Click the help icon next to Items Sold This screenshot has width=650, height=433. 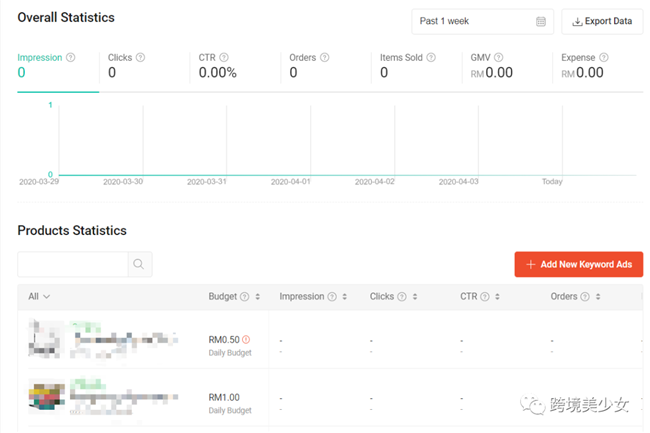[x=430, y=57]
